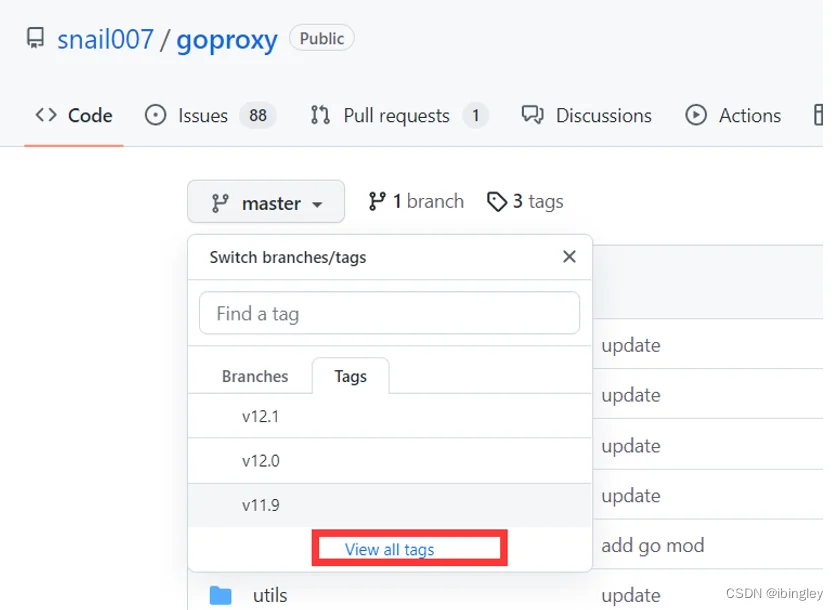Click the Issues count badge 88

[258, 115]
